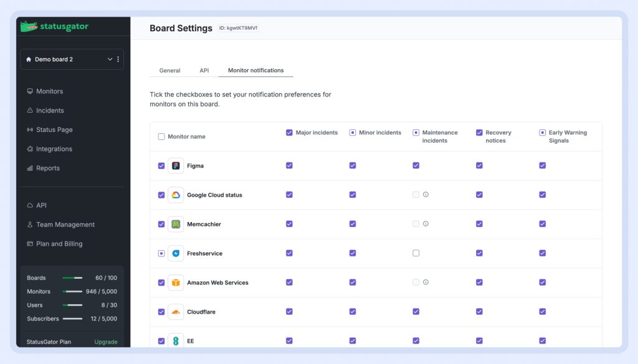Image resolution: width=638 pixels, height=364 pixels.
Task: Click info icon beside Google Cloud maintenance checkbox
Action: click(x=426, y=195)
